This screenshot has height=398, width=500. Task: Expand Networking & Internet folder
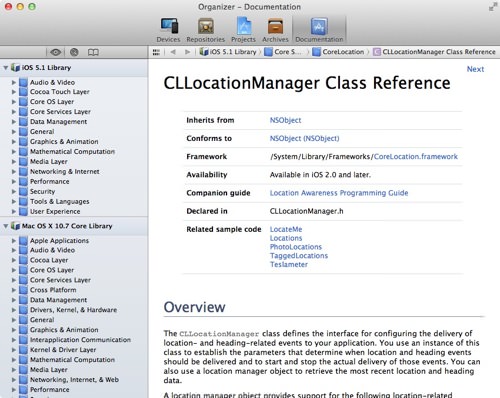point(14,172)
